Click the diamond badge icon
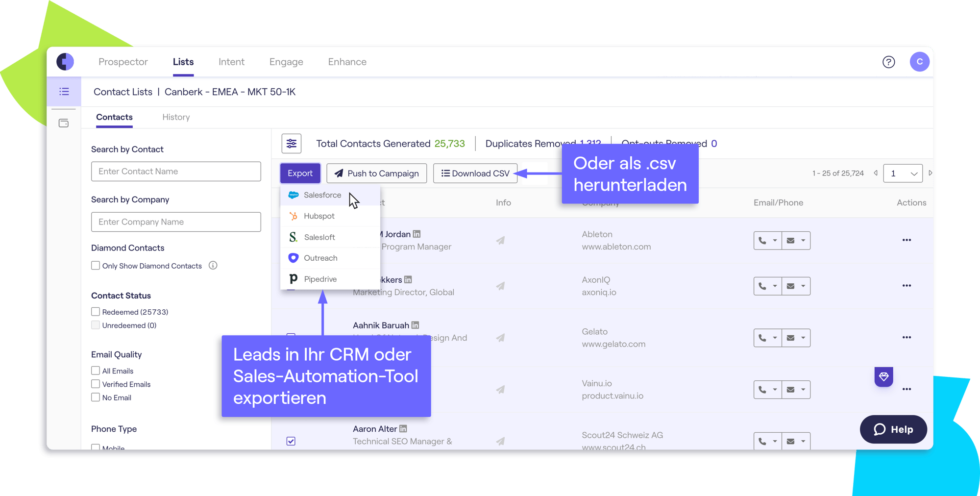The height and width of the screenshot is (496, 980). pos(883,376)
